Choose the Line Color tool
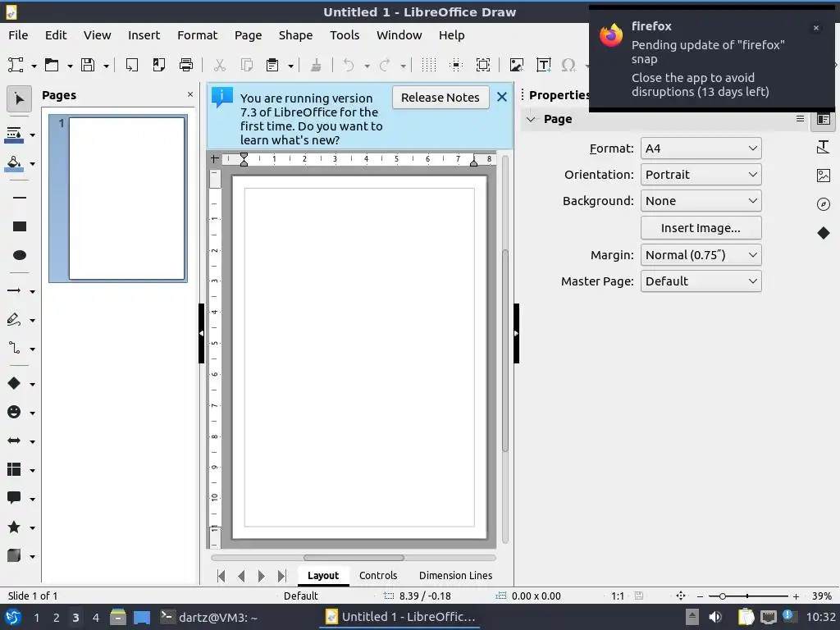The width and height of the screenshot is (840, 630). pos(14,135)
